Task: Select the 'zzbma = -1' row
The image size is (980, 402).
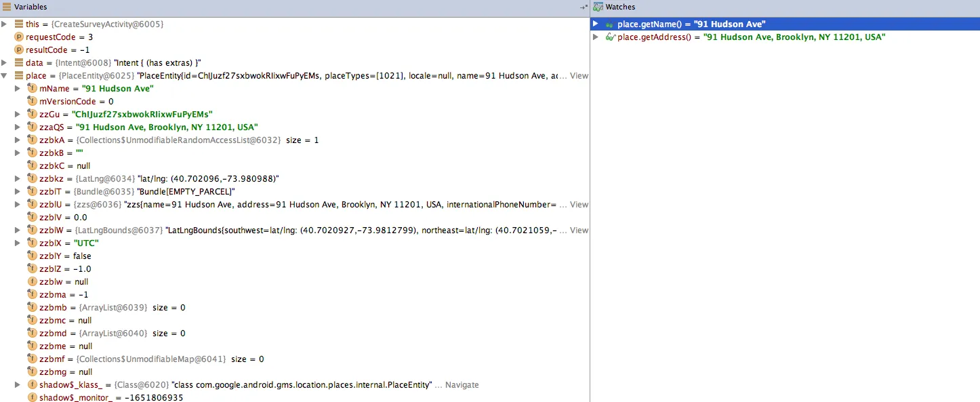Action: 295,294
